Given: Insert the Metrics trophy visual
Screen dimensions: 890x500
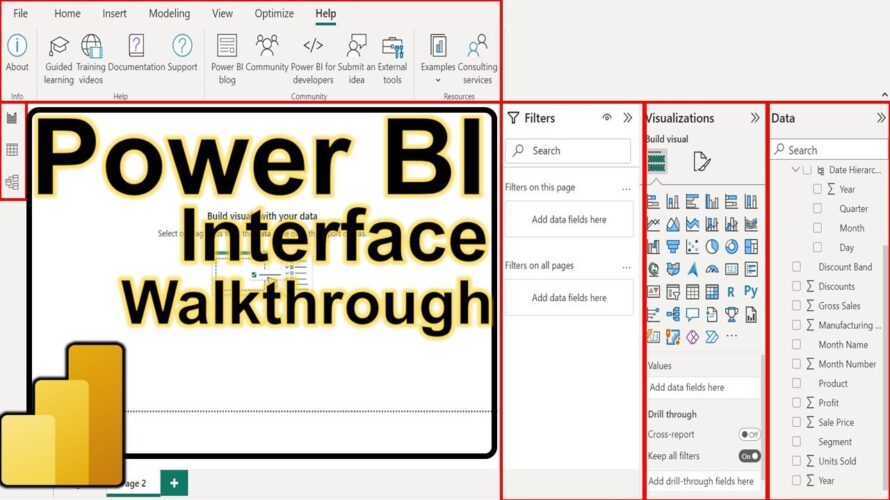Looking at the screenshot, I should pos(732,314).
